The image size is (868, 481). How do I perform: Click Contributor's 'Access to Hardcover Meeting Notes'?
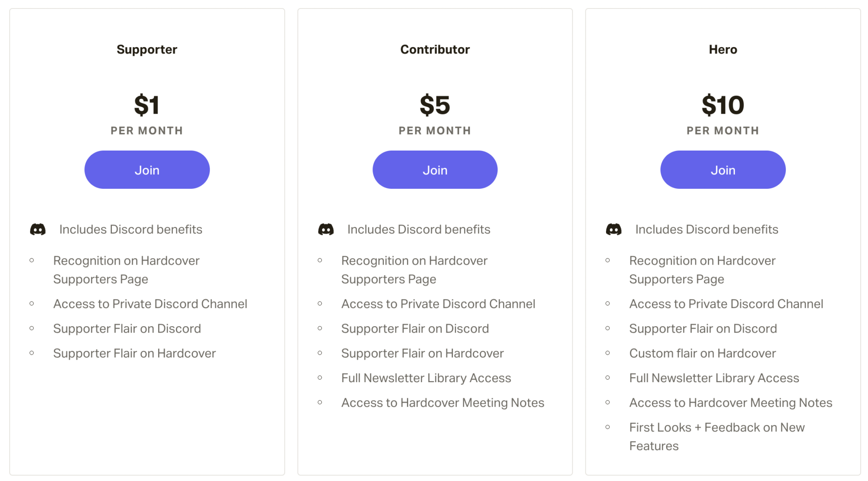coord(442,403)
